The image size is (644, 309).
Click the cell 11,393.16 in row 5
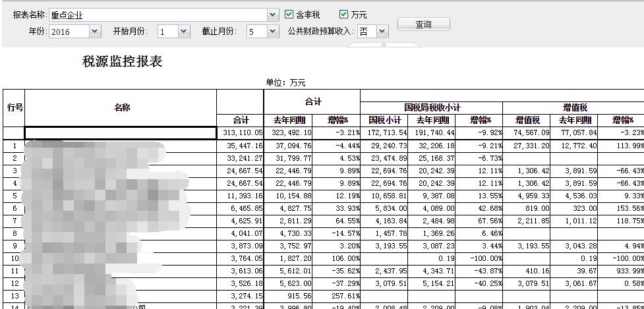[241, 196]
